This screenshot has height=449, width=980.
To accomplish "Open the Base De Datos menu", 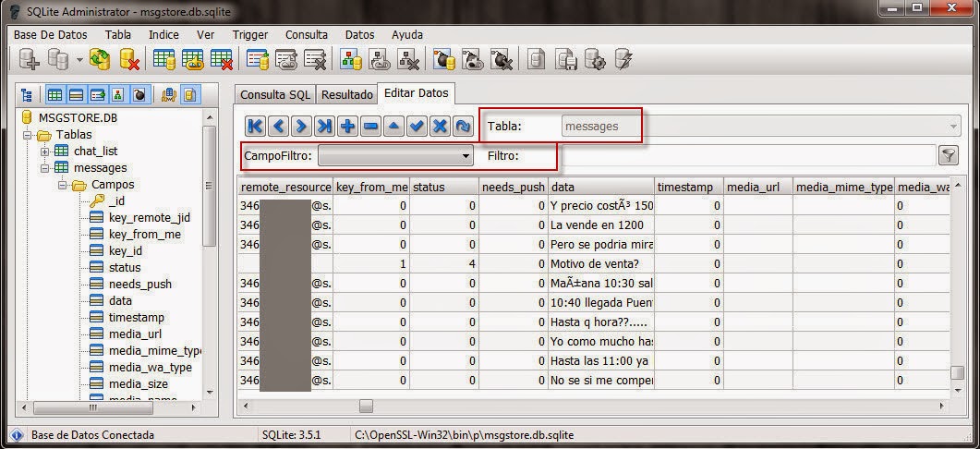I will 51,35.
